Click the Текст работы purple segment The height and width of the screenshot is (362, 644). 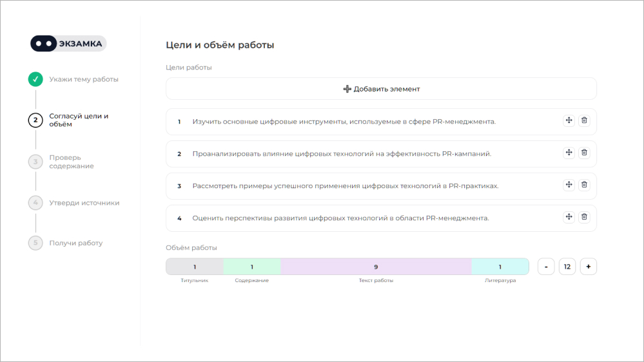(x=376, y=267)
